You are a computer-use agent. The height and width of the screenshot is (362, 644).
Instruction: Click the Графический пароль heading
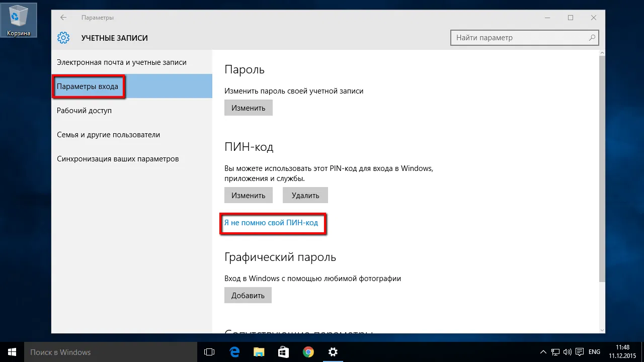(280, 257)
